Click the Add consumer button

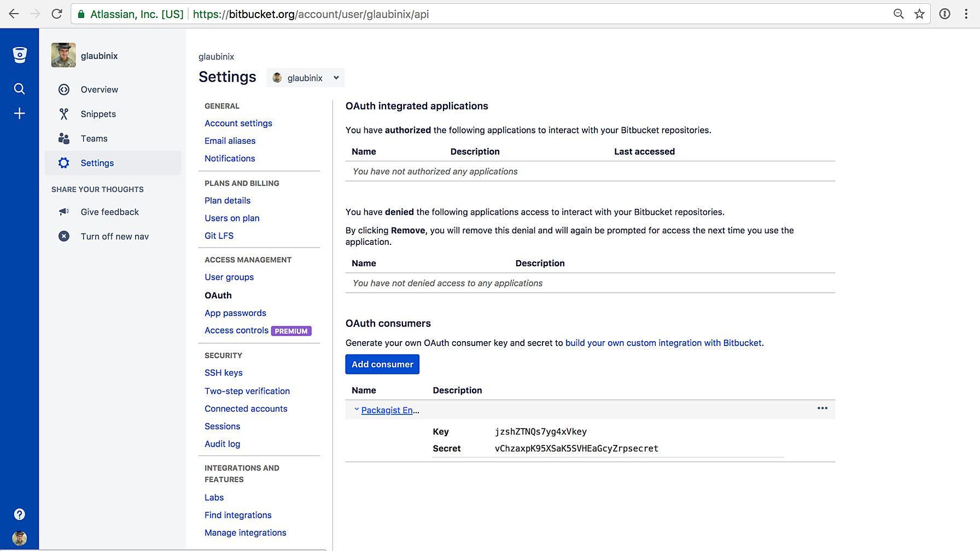(x=382, y=365)
